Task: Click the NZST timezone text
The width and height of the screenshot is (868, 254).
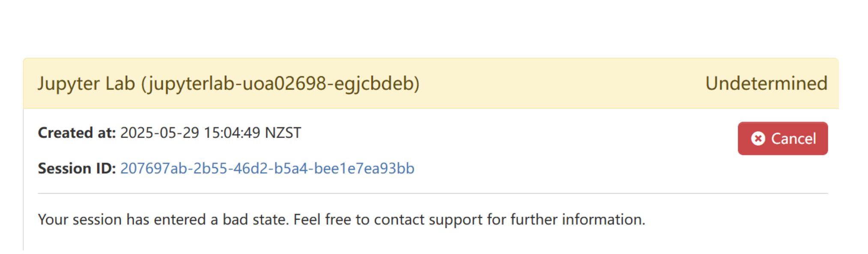Action: point(283,133)
